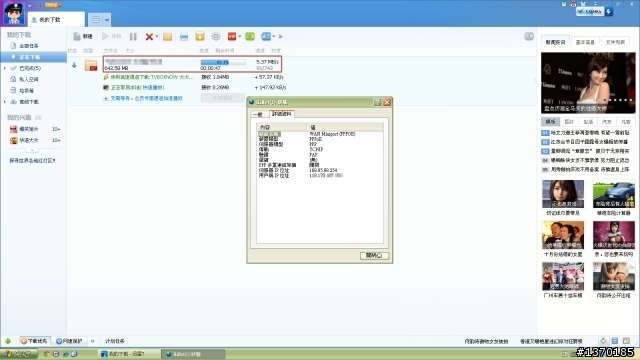Expand dropdown next to red VIP icon
This screenshot has width=640, height=360.
pyautogui.click(x=240, y=36)
